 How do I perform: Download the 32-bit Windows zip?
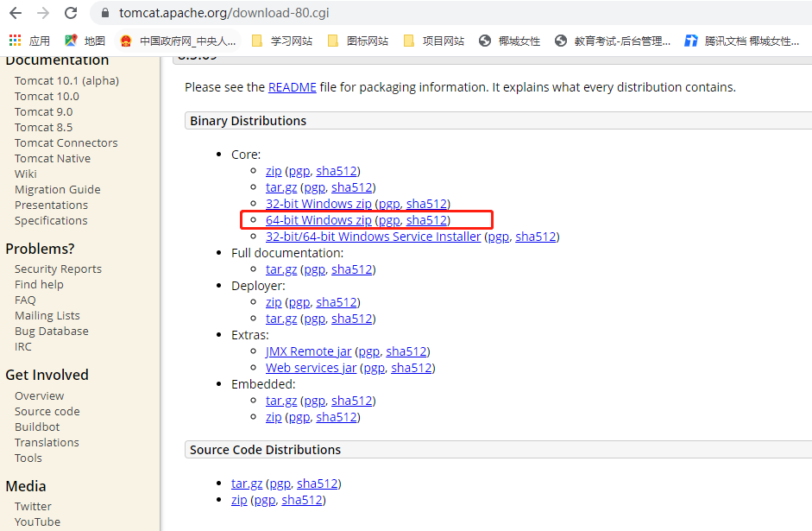(x=318, y=204)
